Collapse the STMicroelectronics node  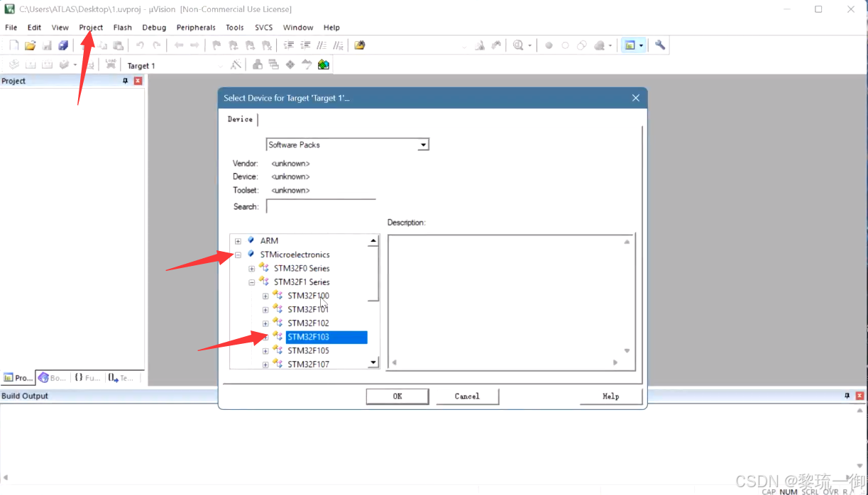238,255
